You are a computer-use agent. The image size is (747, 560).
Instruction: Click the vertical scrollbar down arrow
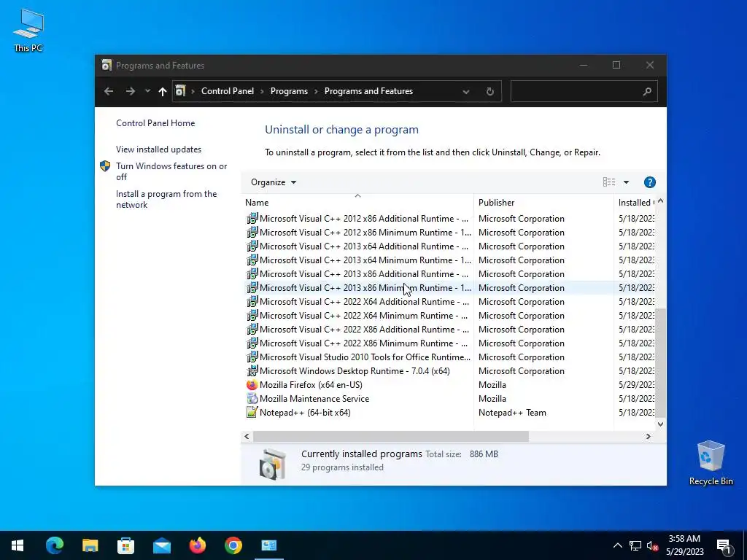click(660, 424)
